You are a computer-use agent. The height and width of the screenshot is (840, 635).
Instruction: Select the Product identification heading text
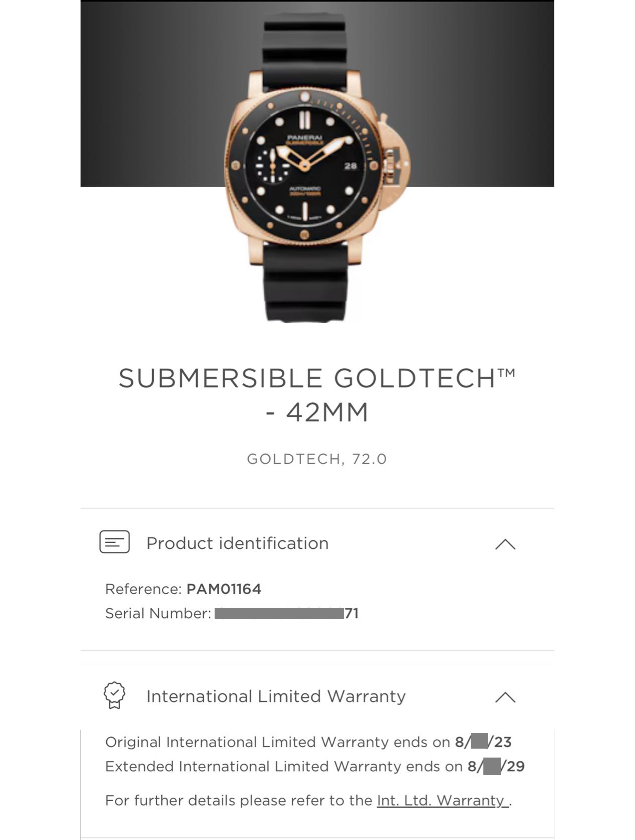point(237,543)
